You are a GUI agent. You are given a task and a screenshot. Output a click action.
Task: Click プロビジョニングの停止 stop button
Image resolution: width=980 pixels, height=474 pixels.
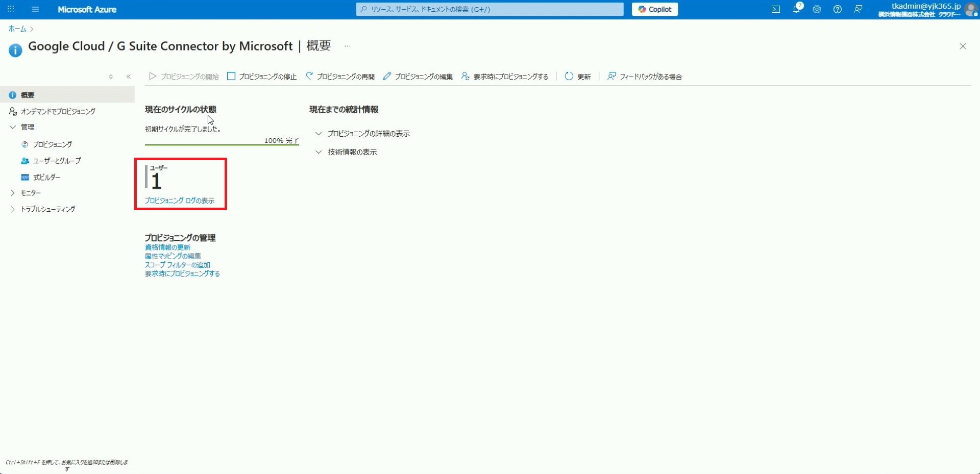[x=262, y=77]
